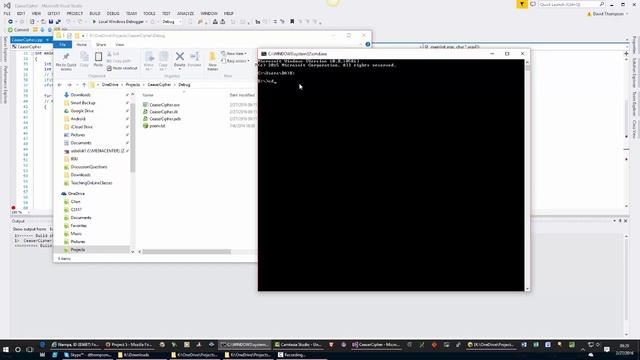Click the Quick Launch search box

tap(571, 4)
